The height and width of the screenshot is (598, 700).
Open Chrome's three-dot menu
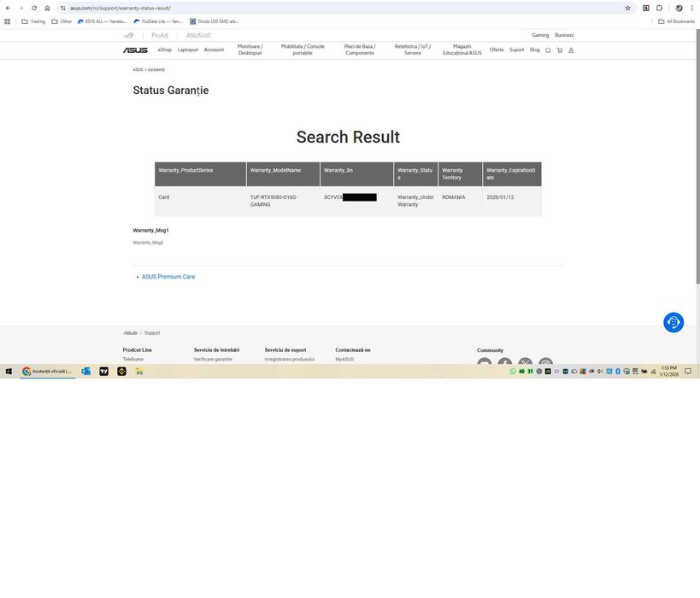[691, 8]
